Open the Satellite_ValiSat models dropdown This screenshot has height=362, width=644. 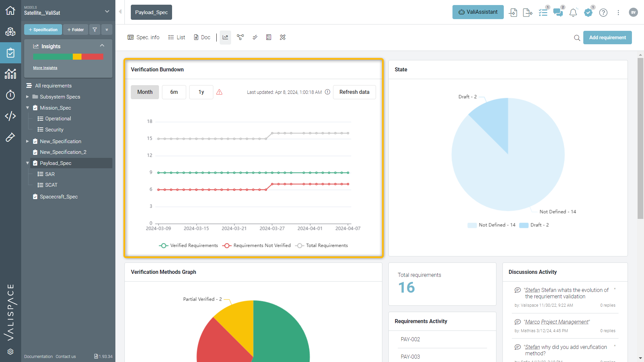coord(68,11)
